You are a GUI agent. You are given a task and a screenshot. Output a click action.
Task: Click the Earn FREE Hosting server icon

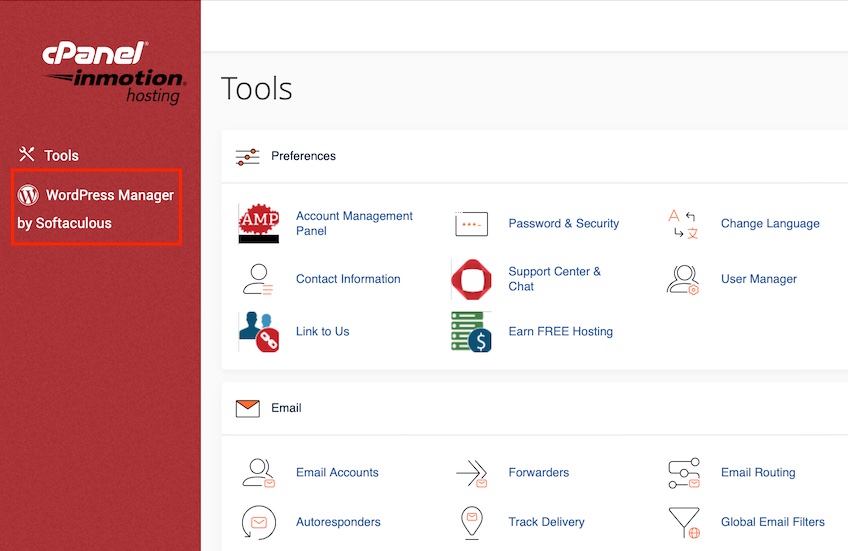472,331
